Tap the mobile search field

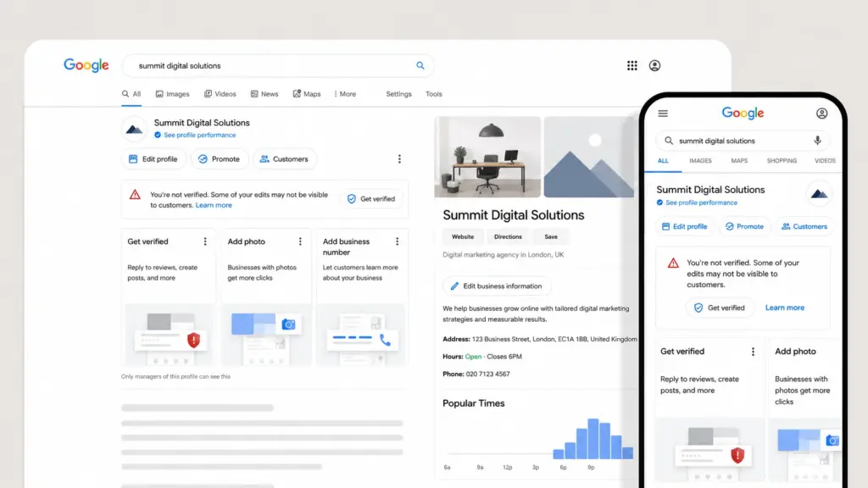pyautogui.click(x=743, y=141)
